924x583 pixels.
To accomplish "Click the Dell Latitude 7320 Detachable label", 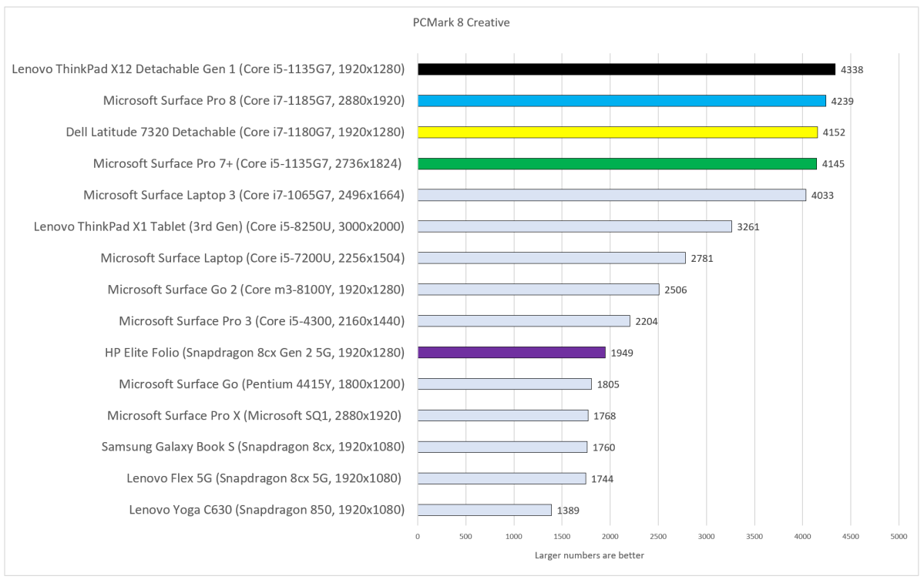I will 235,132.
